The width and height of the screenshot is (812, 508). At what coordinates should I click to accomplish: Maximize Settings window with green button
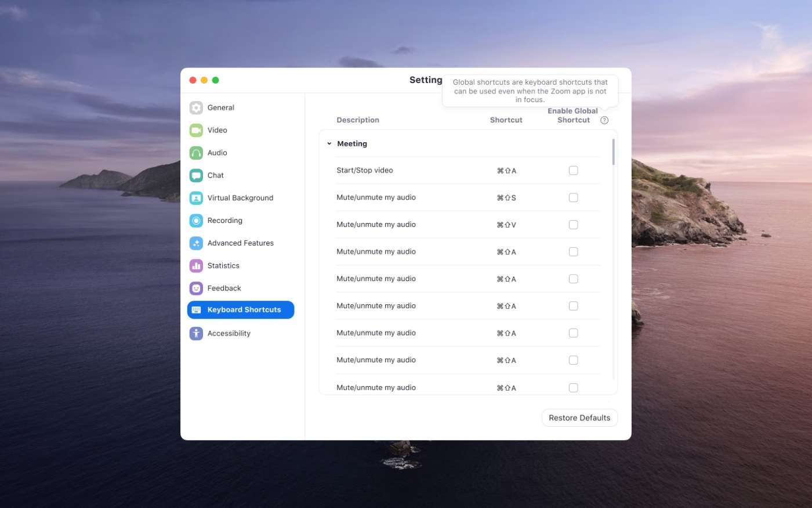pos(216,80)
